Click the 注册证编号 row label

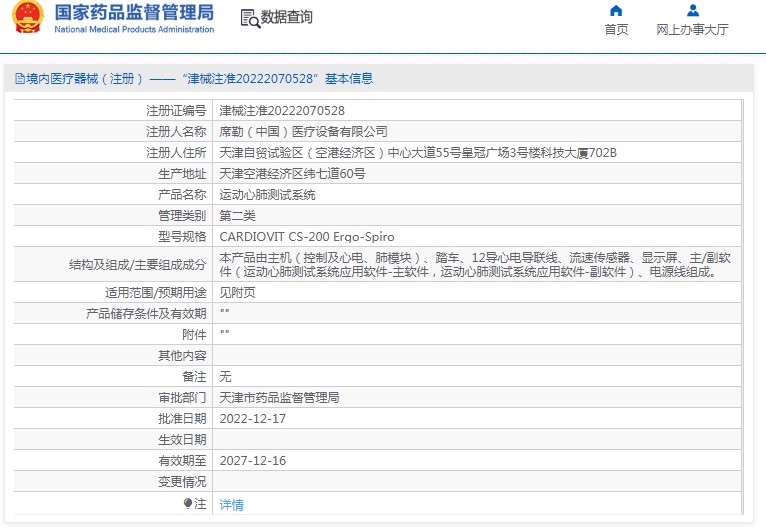point(176,111)
